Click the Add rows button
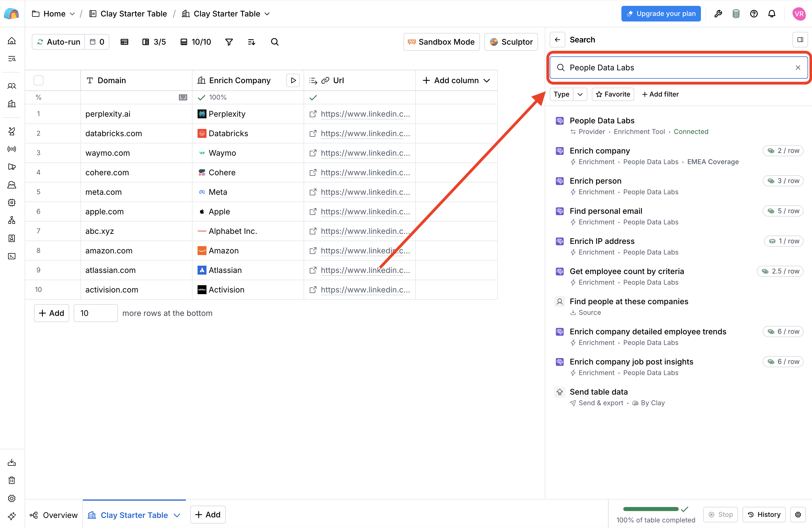812x528 pixels. [52, 313]
